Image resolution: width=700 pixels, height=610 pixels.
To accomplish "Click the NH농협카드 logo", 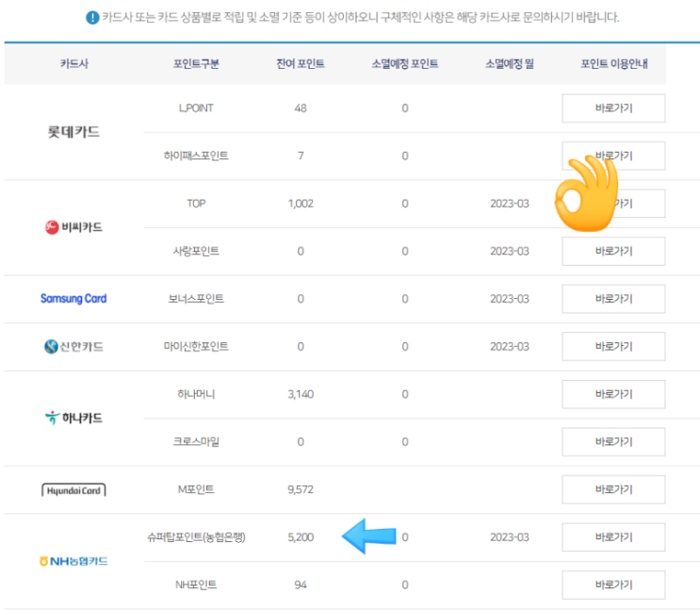I will point(73,561).
